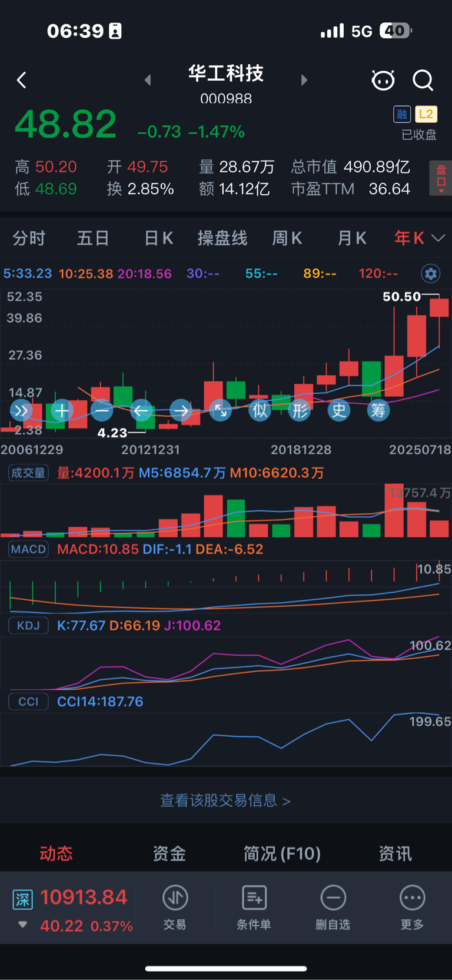This screenshot has width=452, height=980.
Task: Tap the 20:18.56 moving average value
Action: click(x=145, y=274)
